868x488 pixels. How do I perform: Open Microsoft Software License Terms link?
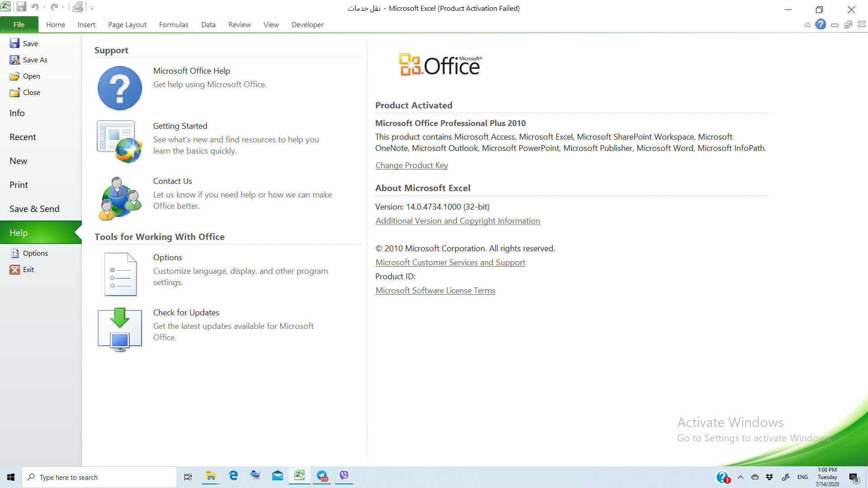435,290
